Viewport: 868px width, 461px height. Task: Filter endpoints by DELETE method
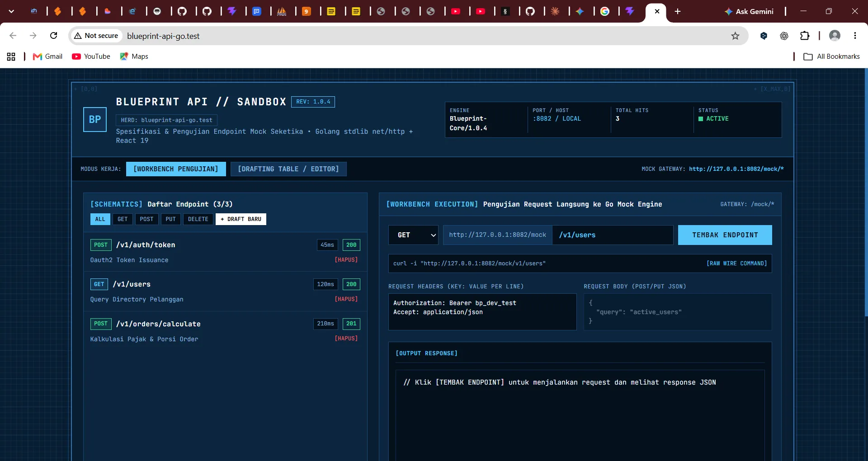198,219
